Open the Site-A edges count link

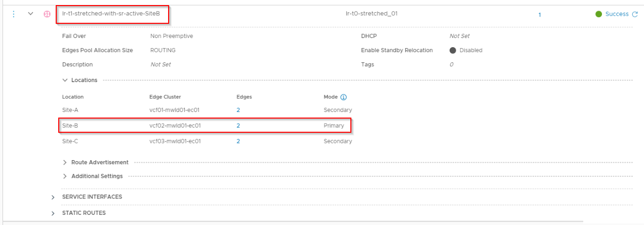[x=238, y=110]
